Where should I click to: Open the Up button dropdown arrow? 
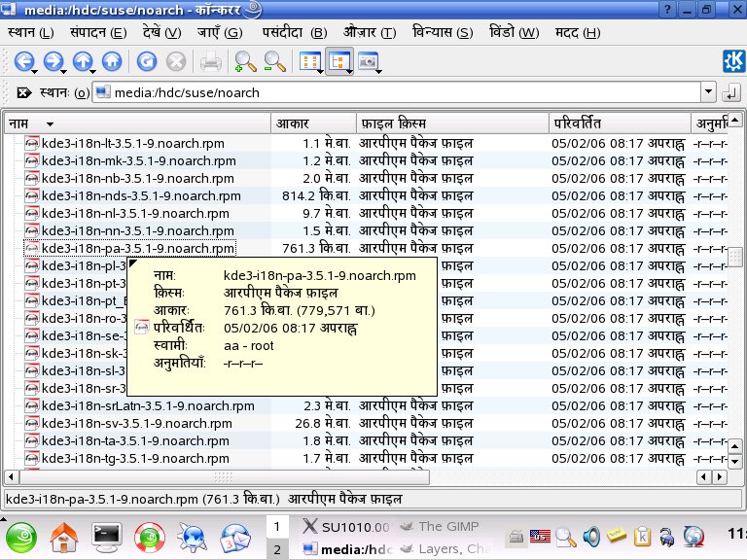[x=93, y=71]
